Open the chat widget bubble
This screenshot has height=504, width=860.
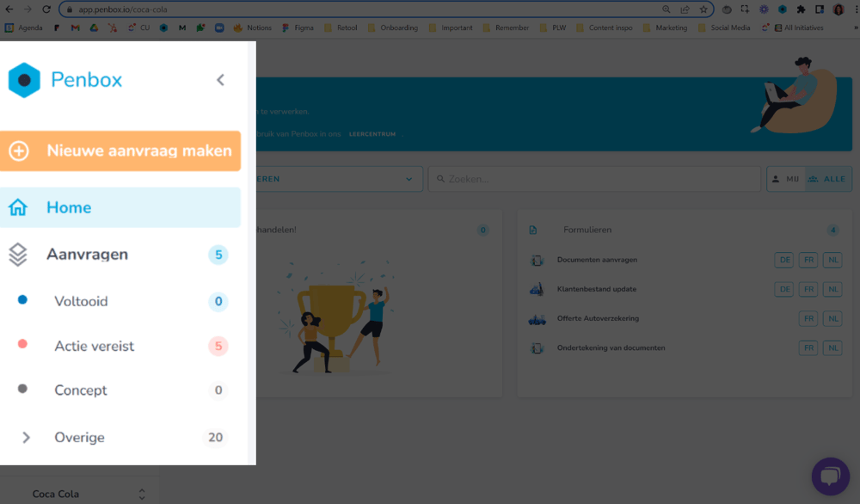pos(831,476)
